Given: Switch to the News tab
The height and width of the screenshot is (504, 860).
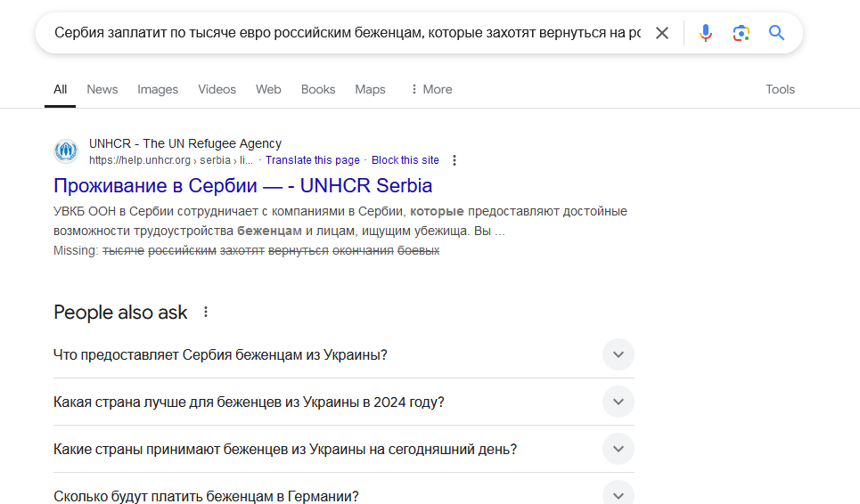Looking at the screenshot, I should click(102, 89).
